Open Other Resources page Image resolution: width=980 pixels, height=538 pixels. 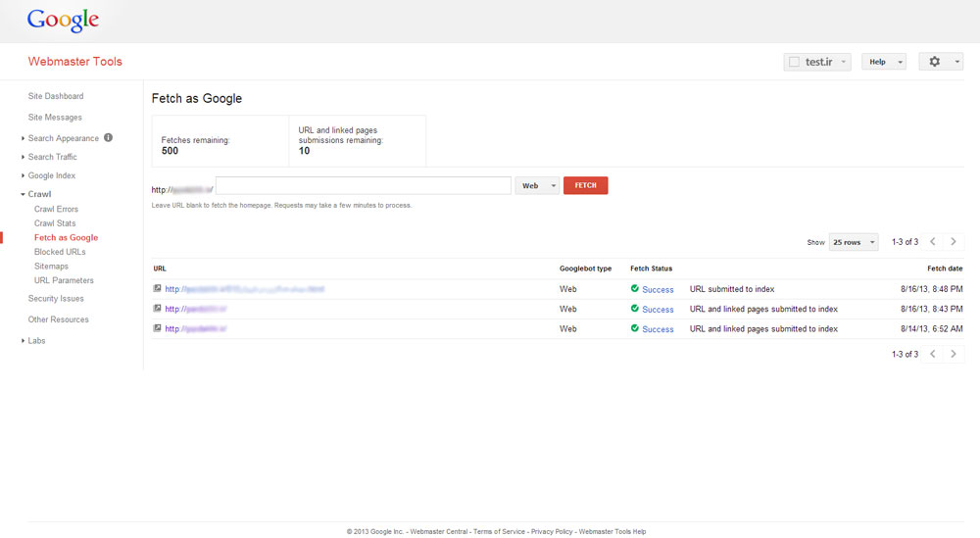[x=58, y=319]
